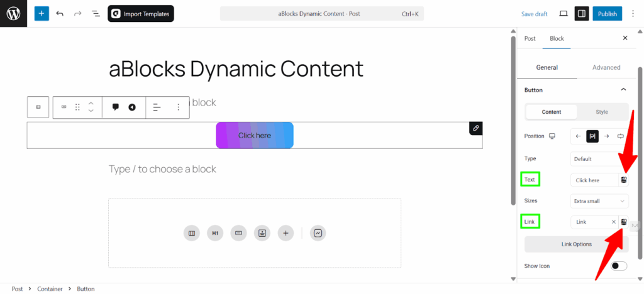The width and height of the screenshot is (644, 294).
Task: Click Post in the breadcrumb
Action: (17, 289)
